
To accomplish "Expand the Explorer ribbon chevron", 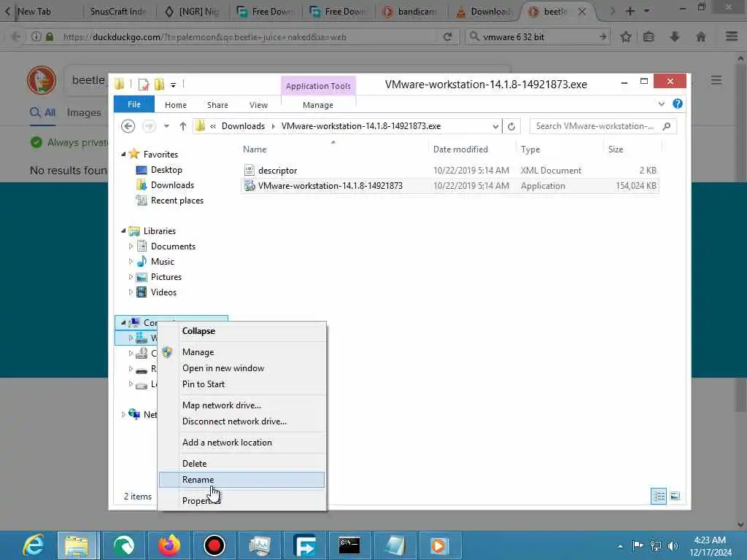I will pos(661,104).
